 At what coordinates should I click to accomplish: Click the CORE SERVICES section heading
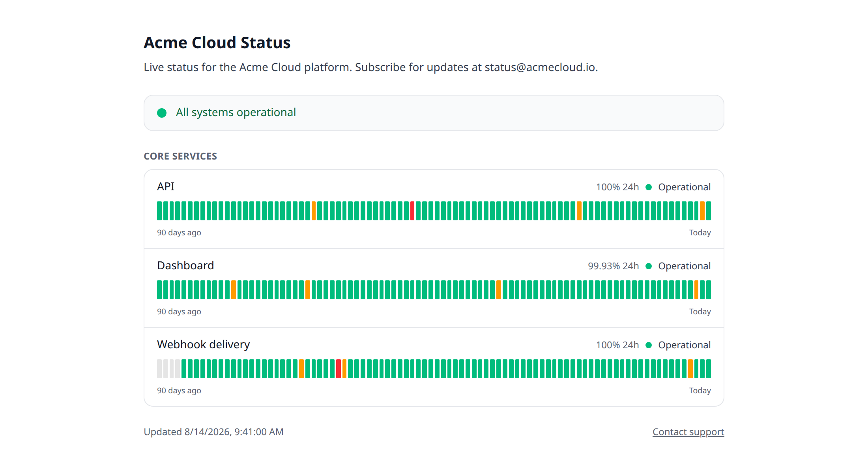pyautogui.click(x=180, y=156)
